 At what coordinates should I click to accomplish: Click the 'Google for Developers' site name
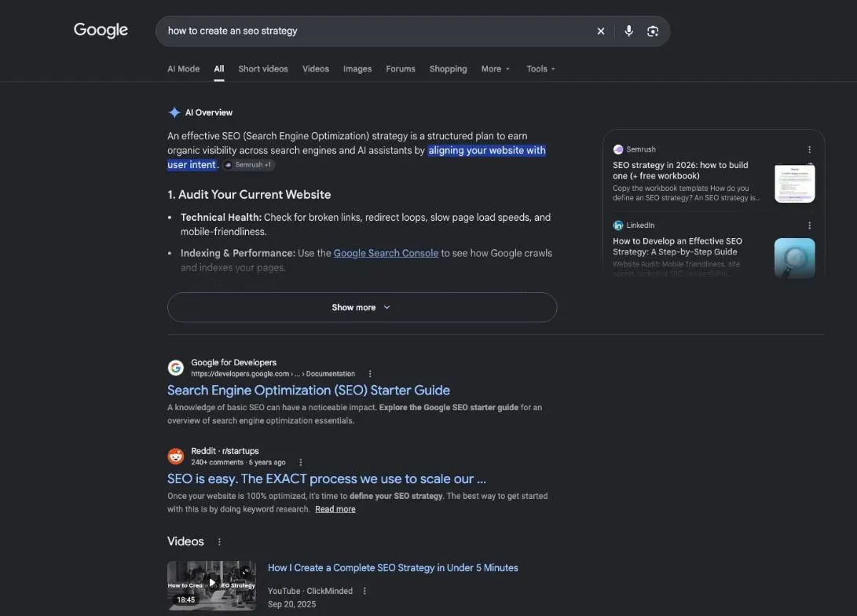pos(233,362)
